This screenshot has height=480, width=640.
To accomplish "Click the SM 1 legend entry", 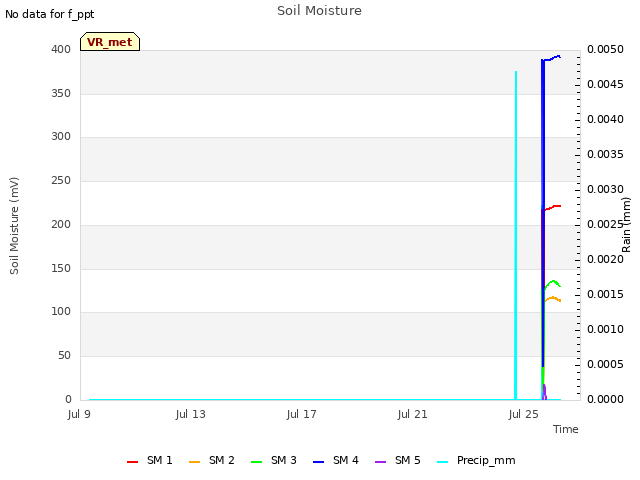I will click(x=150, y=460).
